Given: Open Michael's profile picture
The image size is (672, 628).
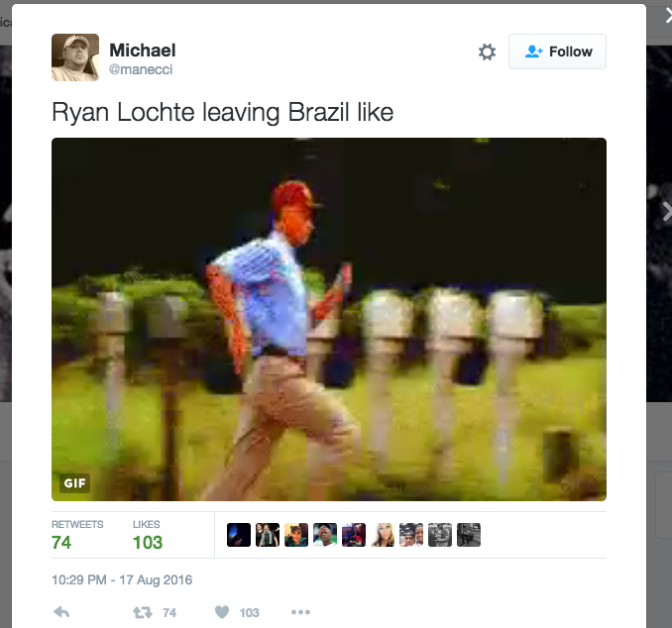Looking at the screenshot, I should (x=75, y=57).
